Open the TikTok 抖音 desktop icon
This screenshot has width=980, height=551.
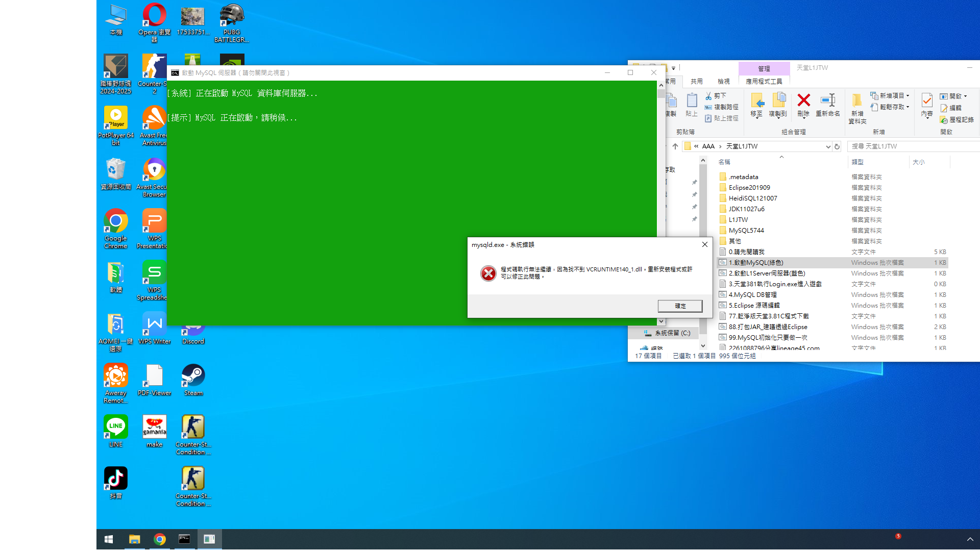[116, 483]
